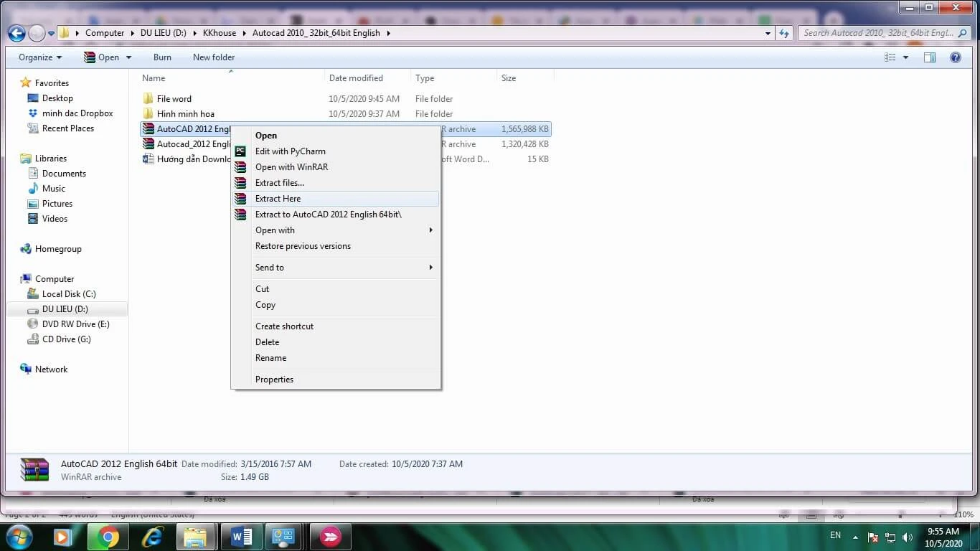The width and height of the screenshot is (980, 551).
Task: Expand the Open with submenu
Action: (336, 230)
